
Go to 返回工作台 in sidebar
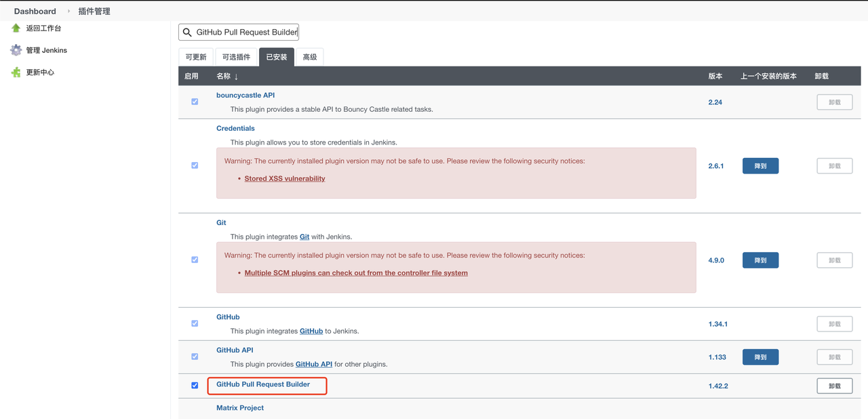click(x=43, y=28)
